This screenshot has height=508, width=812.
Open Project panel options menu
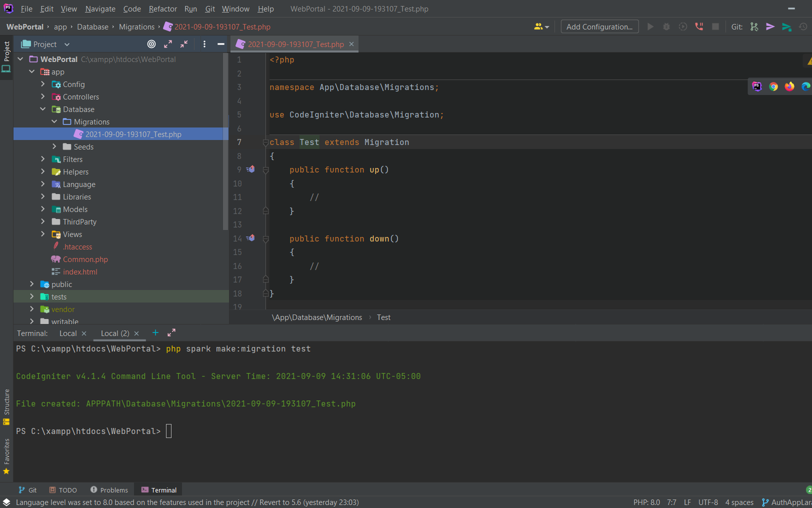pos(204,44)
